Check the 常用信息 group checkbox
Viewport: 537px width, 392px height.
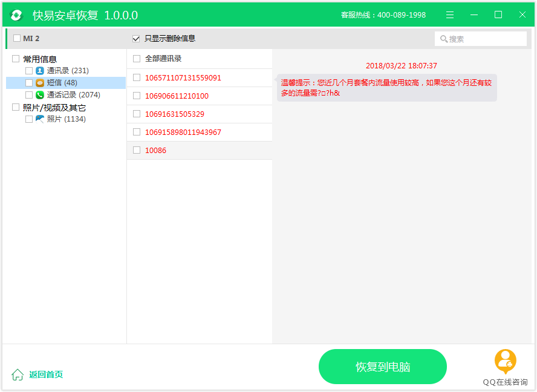[x=15, y=59]
